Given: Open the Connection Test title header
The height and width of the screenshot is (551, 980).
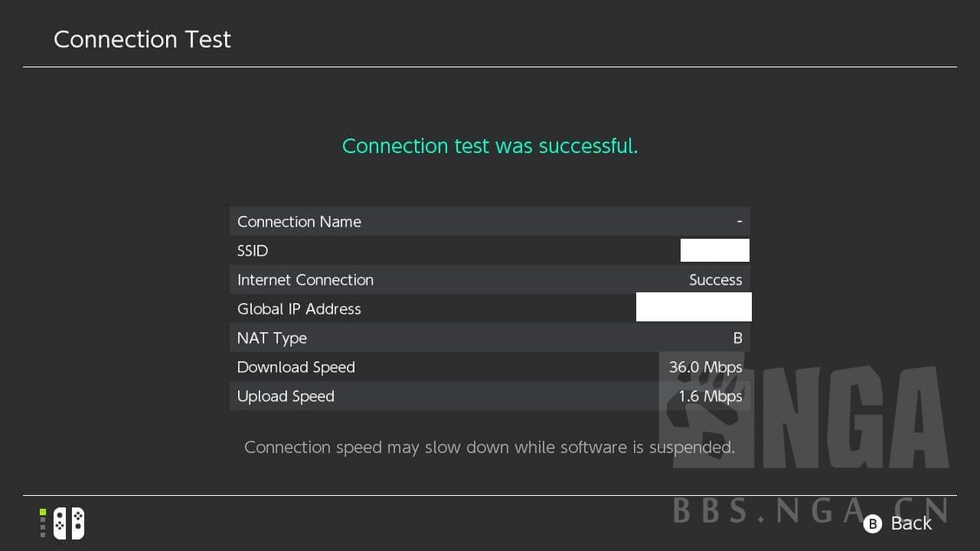Looking at the screenshot, I should pyautogui.click(x=142, y=39).
